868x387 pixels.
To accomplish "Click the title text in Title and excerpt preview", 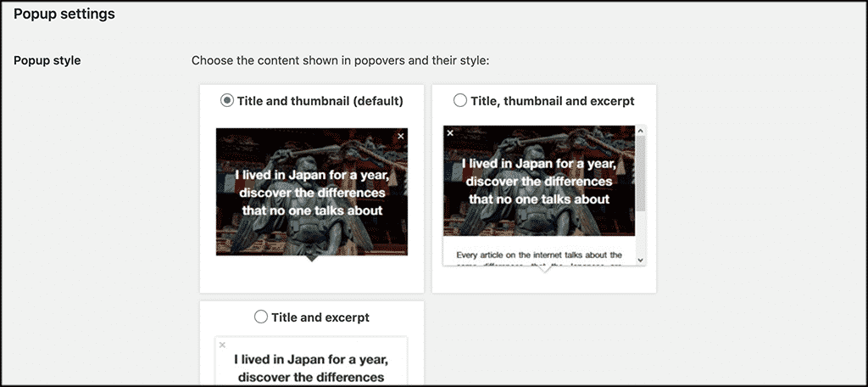I will click(x=311, y=368).
